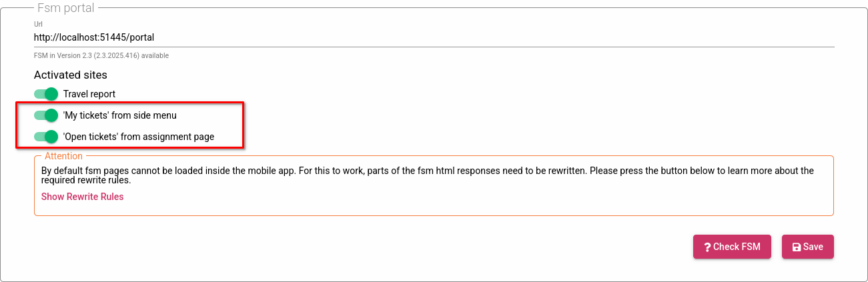The width and height of the screenshot is (868, 282).
Task: Click the floppy disk icon on Save
Action: [796, 247]
